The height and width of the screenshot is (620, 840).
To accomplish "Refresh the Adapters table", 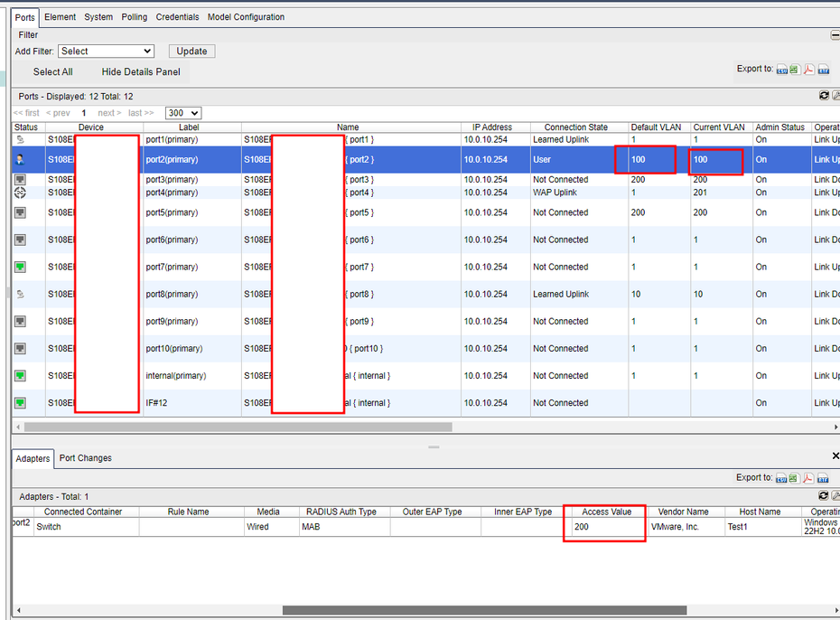I will (824, 496).
